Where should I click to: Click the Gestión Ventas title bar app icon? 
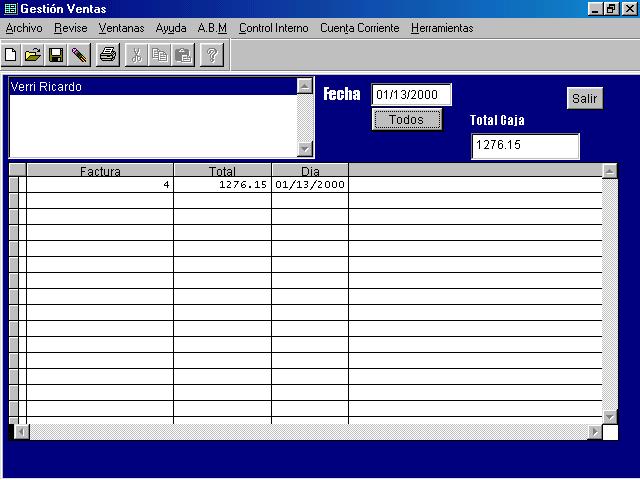10,9
